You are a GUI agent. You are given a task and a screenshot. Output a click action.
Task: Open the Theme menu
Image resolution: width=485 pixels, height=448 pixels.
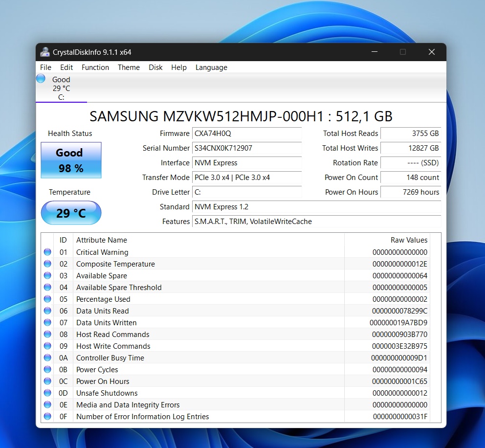129,67
